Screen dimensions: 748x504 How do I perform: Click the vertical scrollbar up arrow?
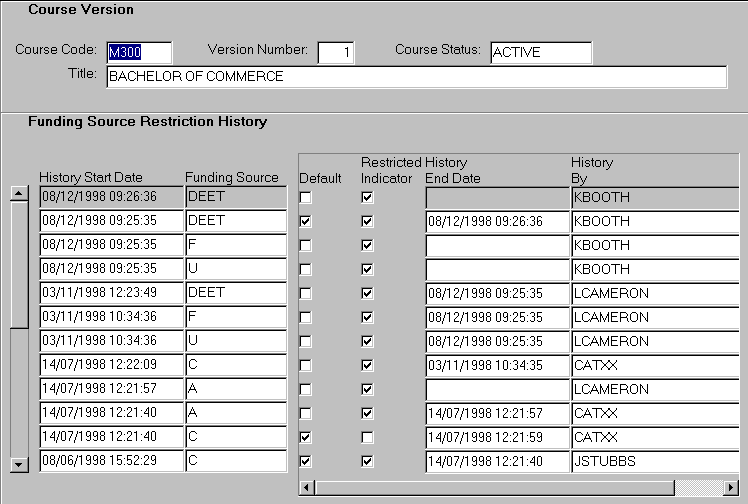pyautogui.click(x=18, y=193)
